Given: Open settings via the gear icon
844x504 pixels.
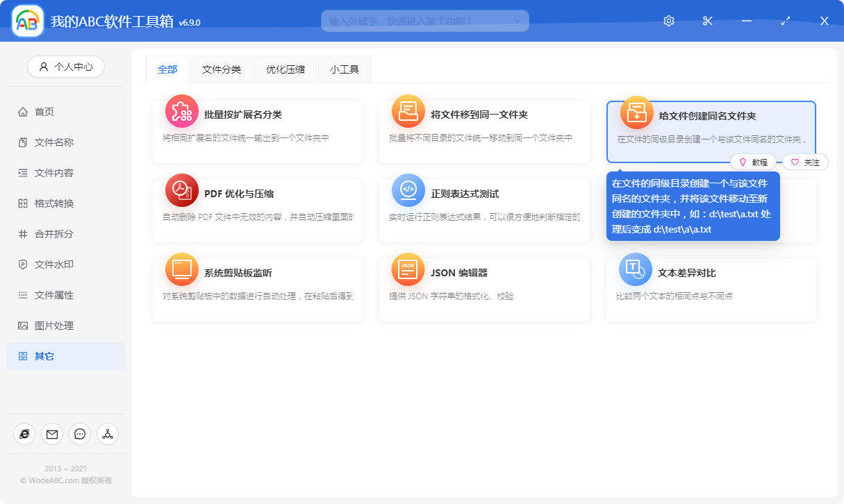Looking at the screenshot, I should coord(668,21).
